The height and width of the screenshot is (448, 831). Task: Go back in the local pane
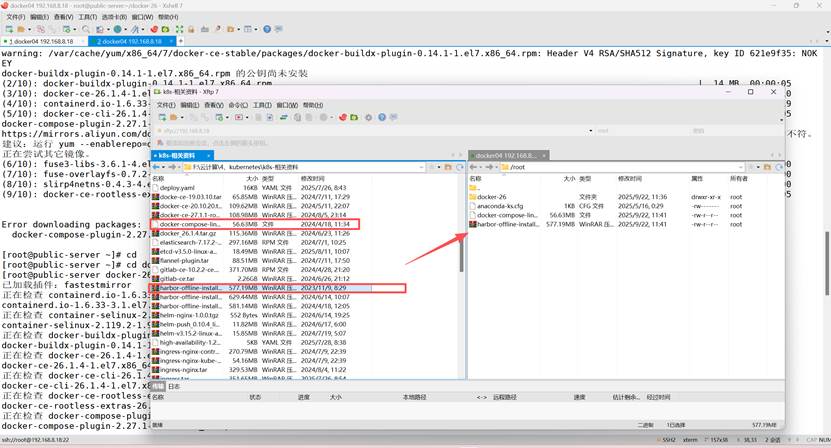pyautogui.click(x=156, y=167)
